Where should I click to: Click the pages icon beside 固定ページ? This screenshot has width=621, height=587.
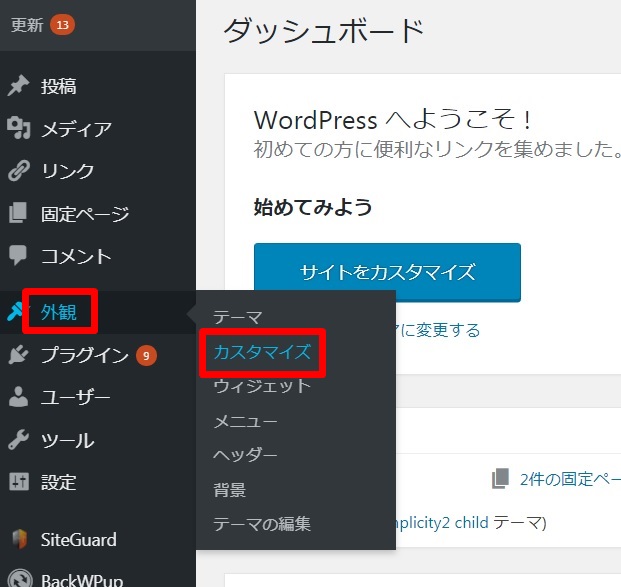tap(18, 213)
